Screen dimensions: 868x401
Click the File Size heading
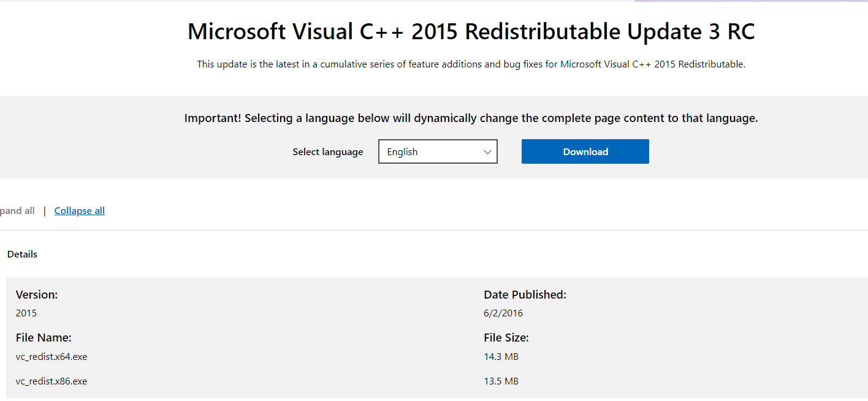[506, 337]
